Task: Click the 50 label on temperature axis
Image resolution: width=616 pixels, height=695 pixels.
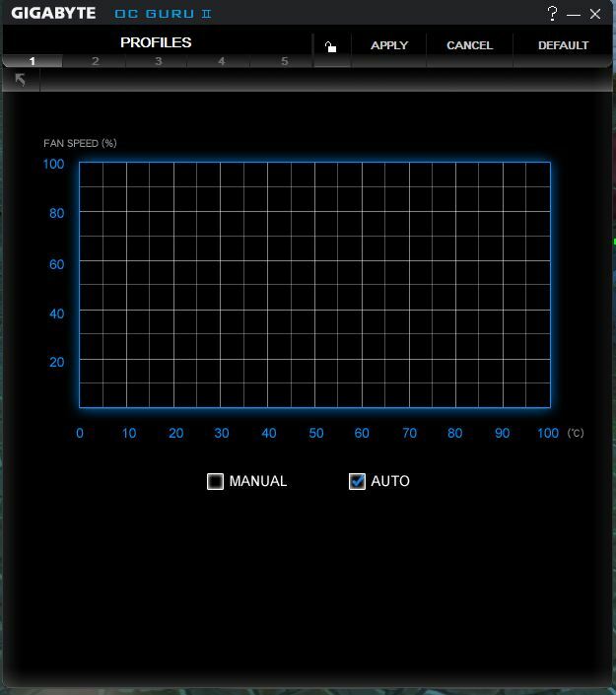Action: 316,433
